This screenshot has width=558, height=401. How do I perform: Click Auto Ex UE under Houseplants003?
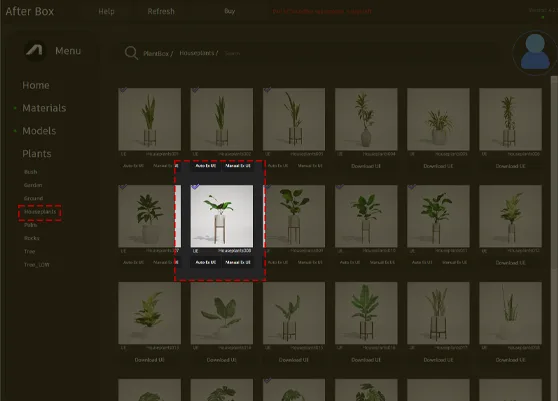278,166
